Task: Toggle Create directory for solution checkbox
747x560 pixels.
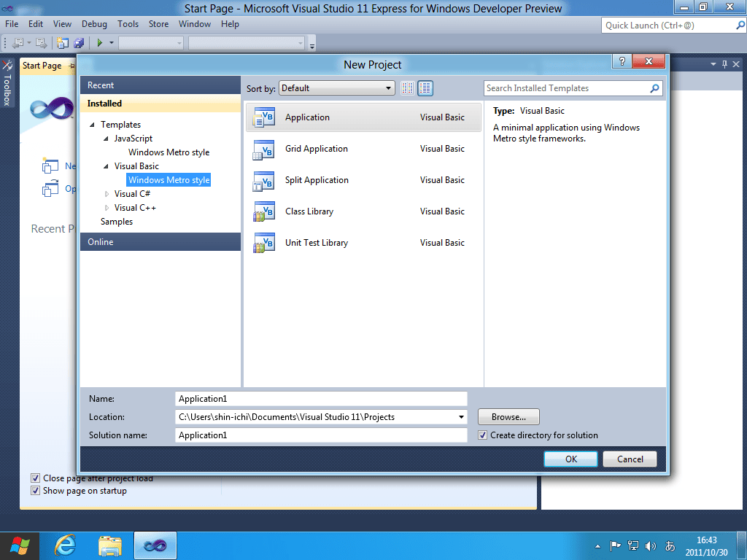Action: tap(483, 435)
